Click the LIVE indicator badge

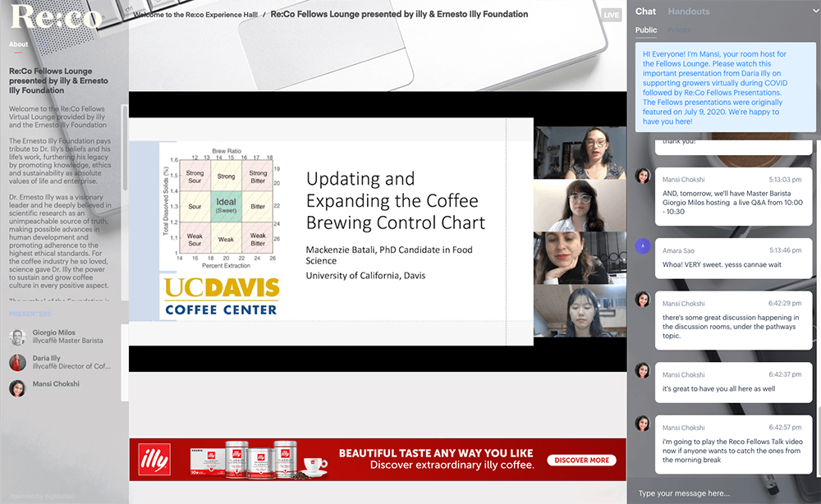[612, 15]
